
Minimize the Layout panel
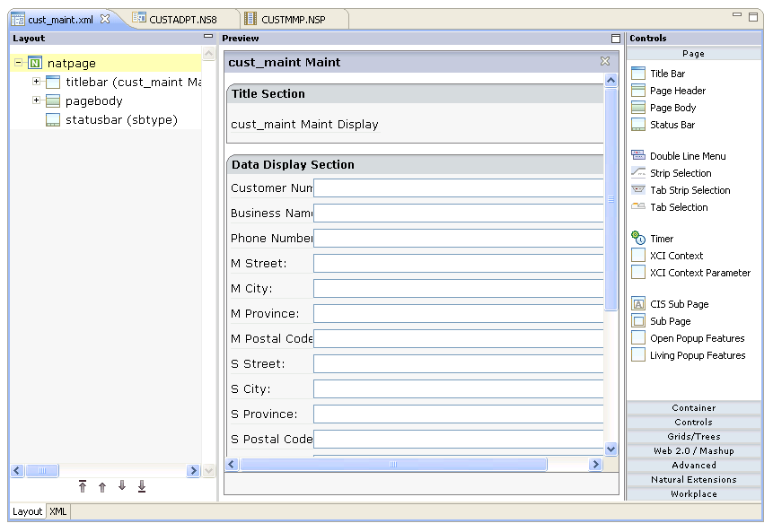pos(208,38)
